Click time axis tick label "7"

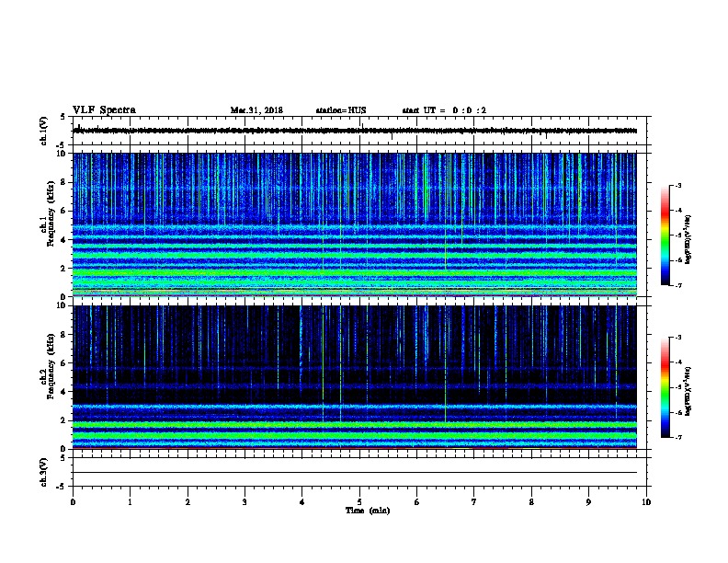pos(474,502)
